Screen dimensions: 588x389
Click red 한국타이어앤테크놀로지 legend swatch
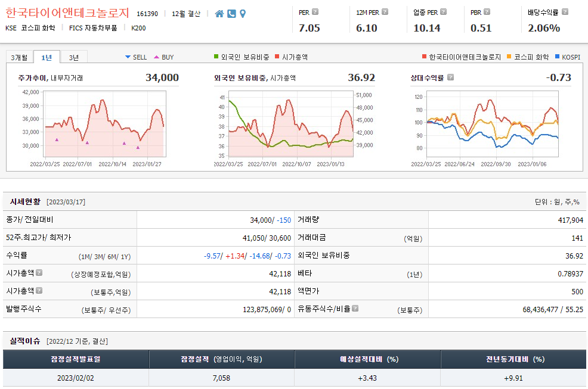[x=424, y=57]
